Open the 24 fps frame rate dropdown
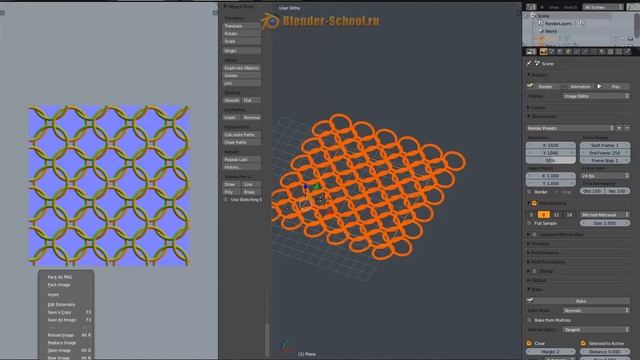The height and width of the screenshot is (360, 640). [x=605, y=176]
